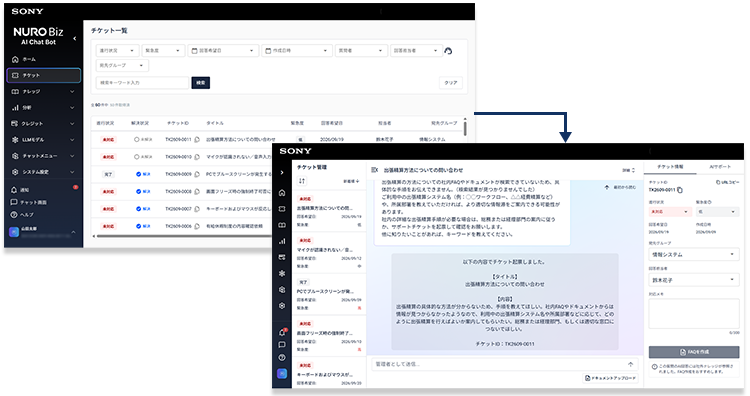Open the ホーム home icon in the sidebar
The width and height of the screenshot is (750, 396).
15,59
